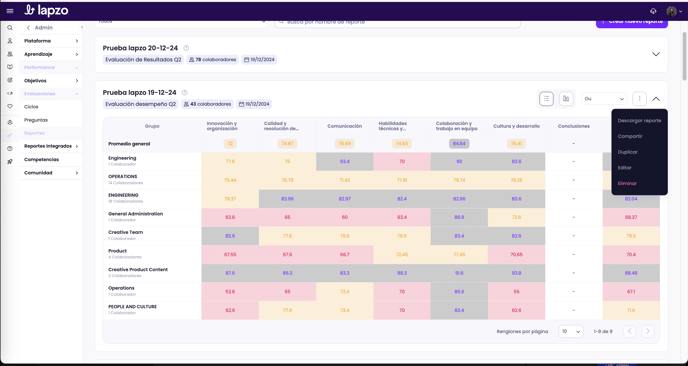Switch to table list view icon
Image resolution: width=688 pixels, height=366 pixels.
tap(546, 99)
